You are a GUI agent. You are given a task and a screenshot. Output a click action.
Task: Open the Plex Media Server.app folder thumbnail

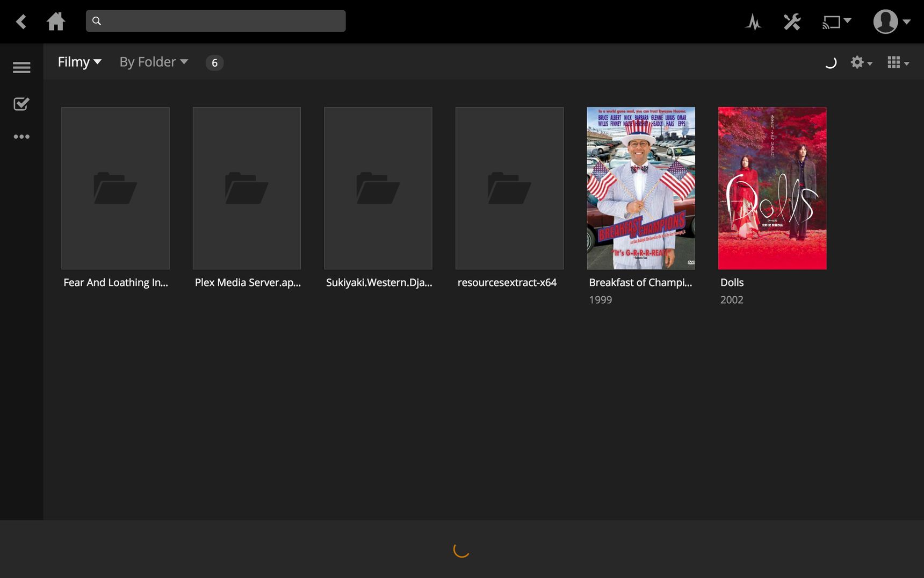tap(247, 188)
